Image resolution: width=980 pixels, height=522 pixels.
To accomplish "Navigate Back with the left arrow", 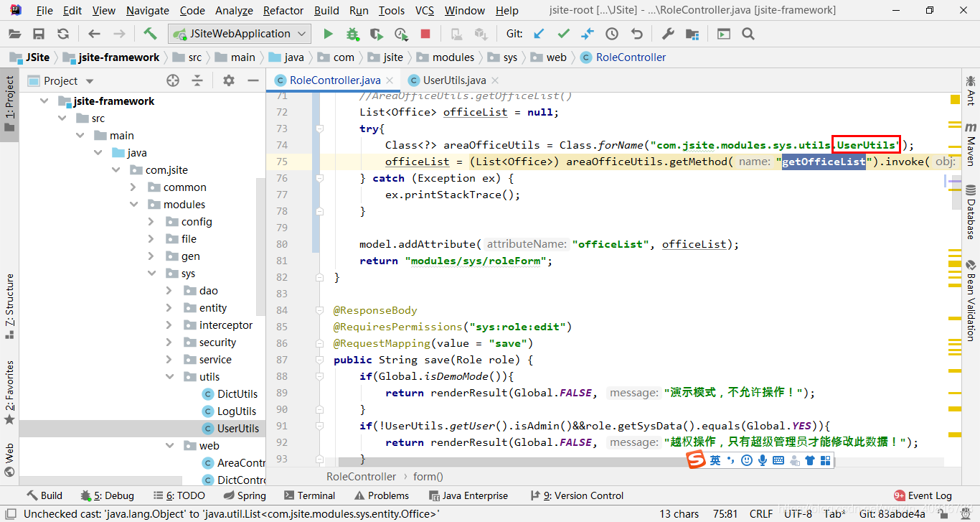I will (x=94, y=34).
